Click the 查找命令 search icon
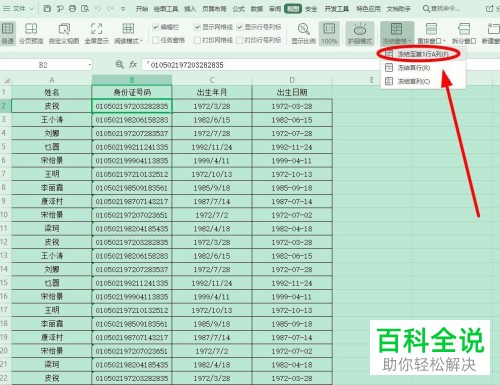The height and width of the screenshot is (385, 500). pyautogui.click(x=426, y=9)
